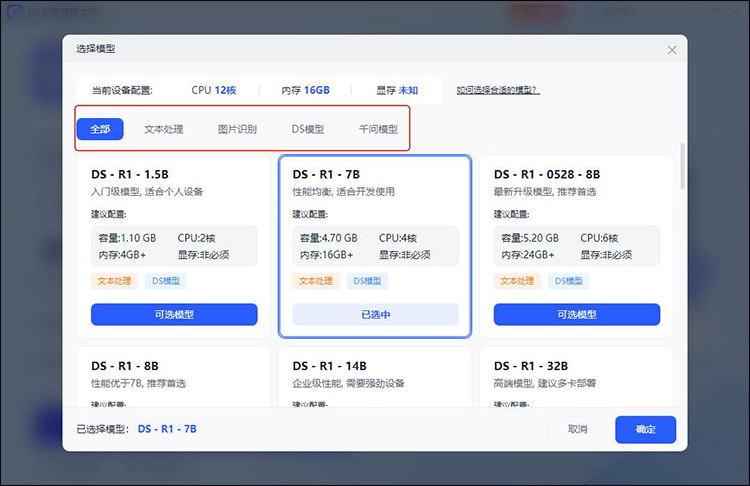750x486 pixels.
Task: Click 可选模型 button for DS - R1 - 0528 - 8B
Action: coord(577,314)
